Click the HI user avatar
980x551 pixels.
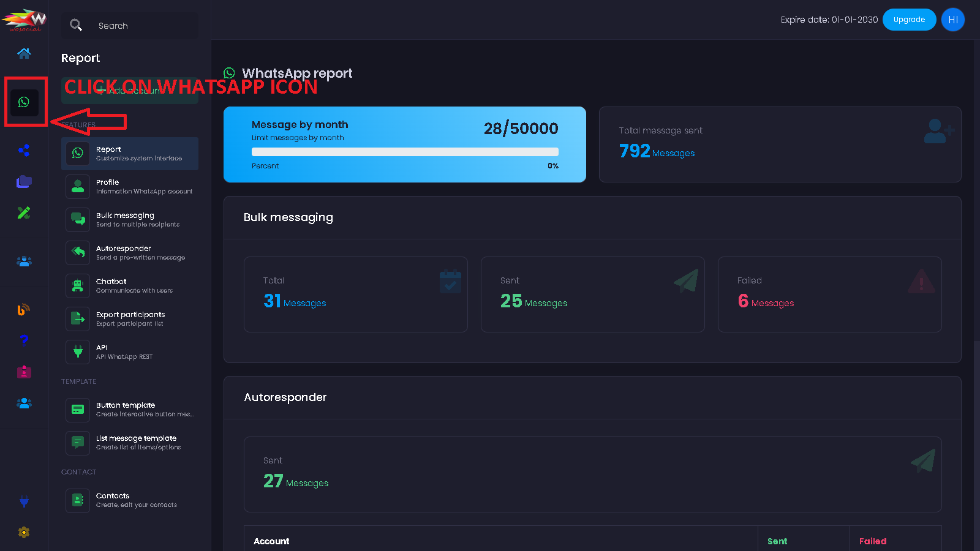(952, 20)
